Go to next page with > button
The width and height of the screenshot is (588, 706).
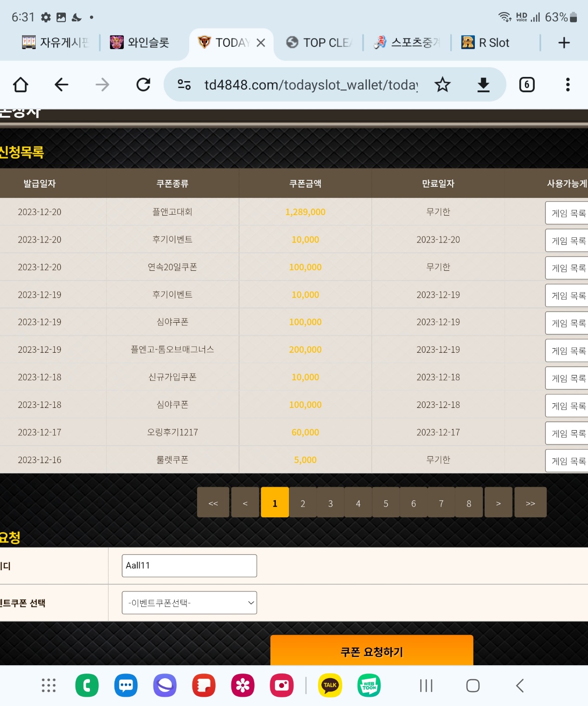(x=499, y=502)
